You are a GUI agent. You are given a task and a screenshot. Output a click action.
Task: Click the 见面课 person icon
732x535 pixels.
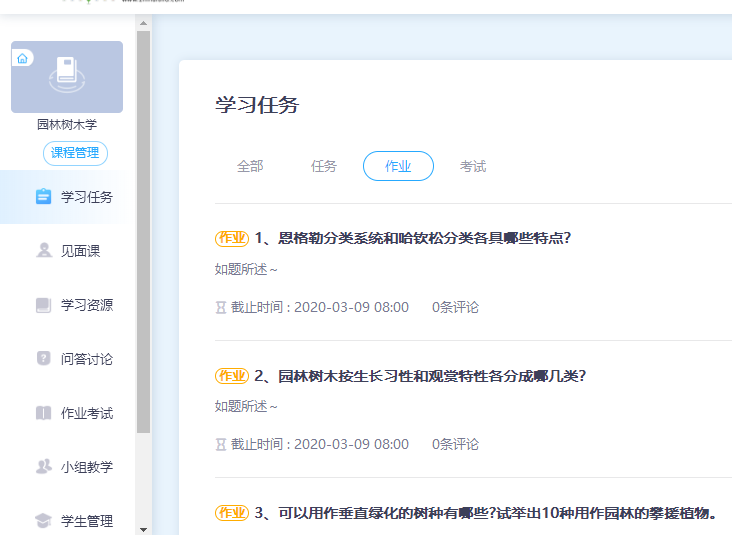coord(43,251)
